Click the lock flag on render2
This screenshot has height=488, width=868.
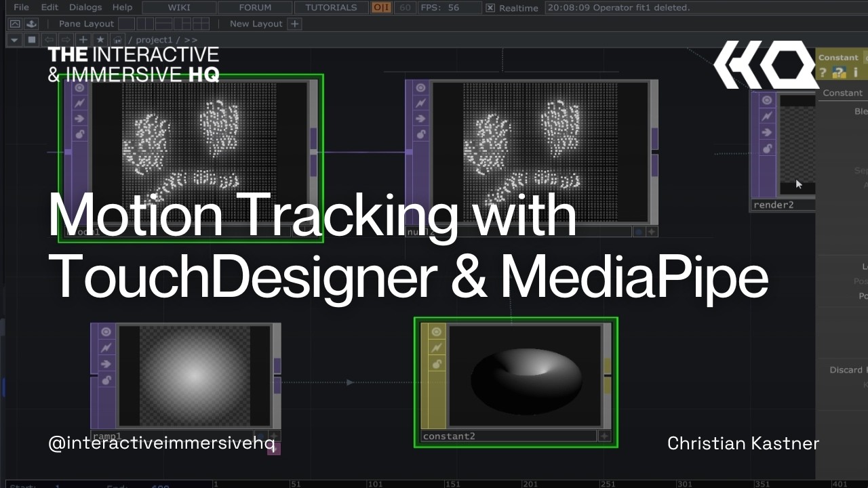[767, 148]
